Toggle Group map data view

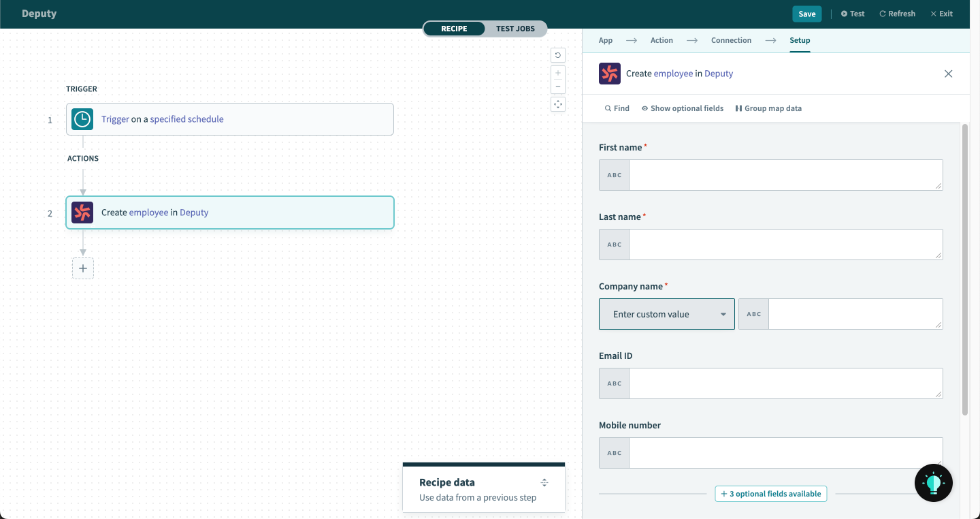coord(768,108)
